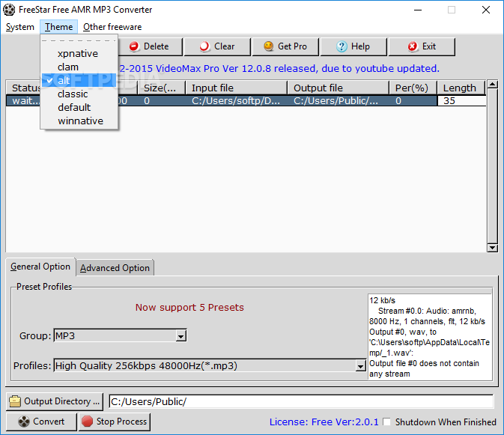The width and height of the screenshot is (504, 435).
Task: Click the Now support 5 Presets text
Action: (189, 308)
